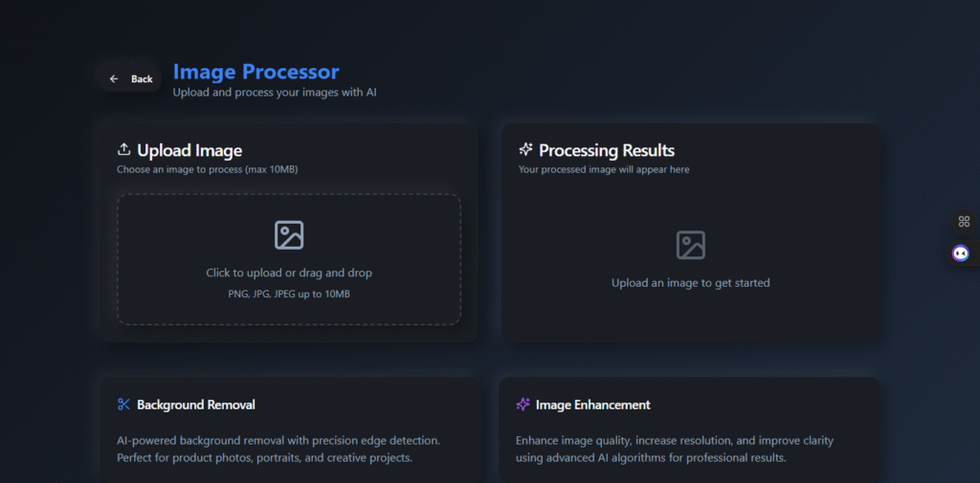
Task: Click the purple sparkle Image Enhancement icon
Action: 523,405
